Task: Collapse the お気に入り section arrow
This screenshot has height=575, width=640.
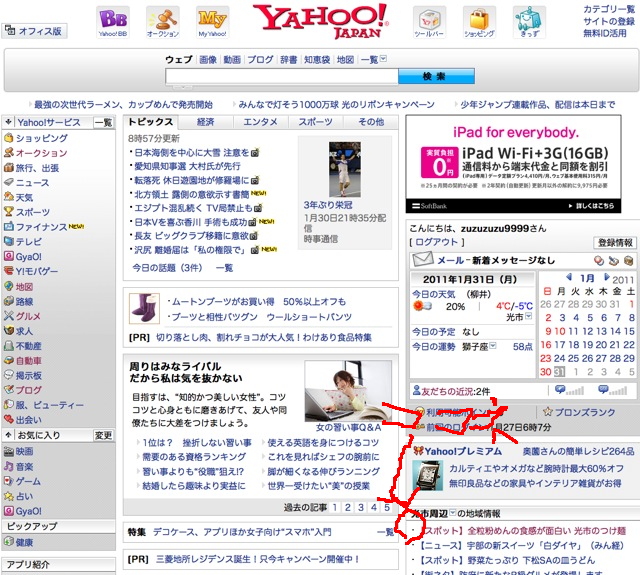Action: coord(9,435)
